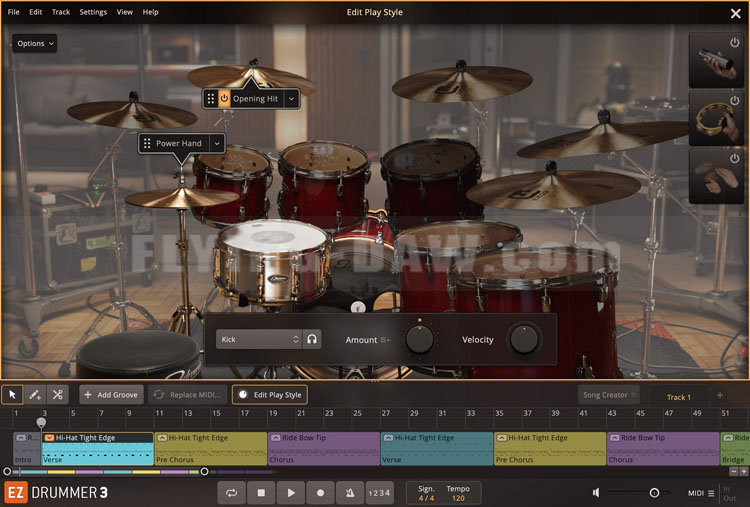Click the Add Groove button
Screen dimensions: 750x507
pyautogui.click(x=112, y=395)
